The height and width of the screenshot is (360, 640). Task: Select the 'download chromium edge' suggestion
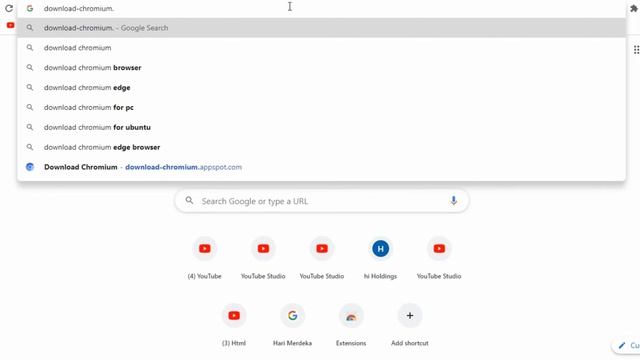[322, 87]
